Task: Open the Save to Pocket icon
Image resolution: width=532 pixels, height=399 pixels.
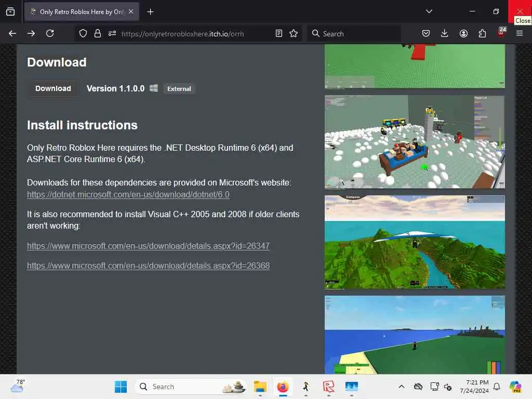Action: [426, 33]
